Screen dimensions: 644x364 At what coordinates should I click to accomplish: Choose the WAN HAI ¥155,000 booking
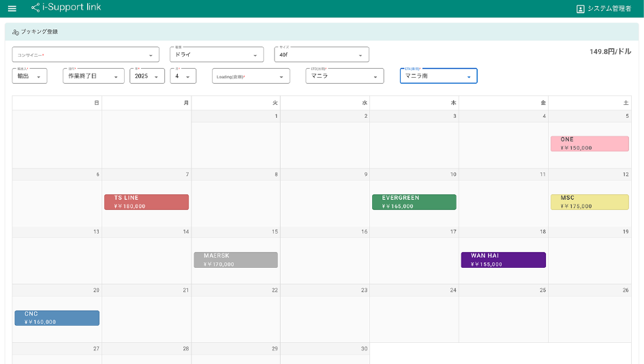coord(503,260)
